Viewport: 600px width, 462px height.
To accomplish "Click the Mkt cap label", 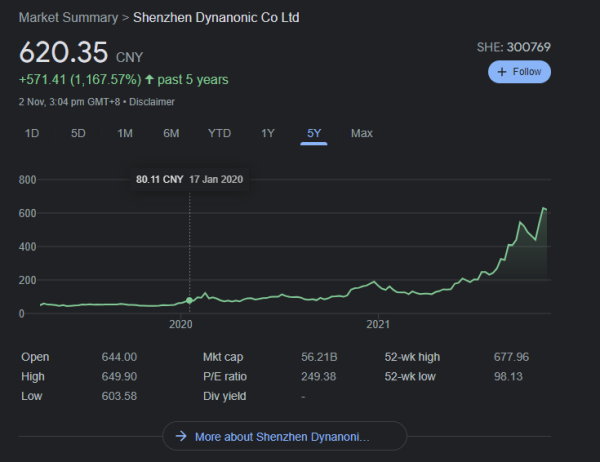I will pyautogui.click(x=223, y=357).
